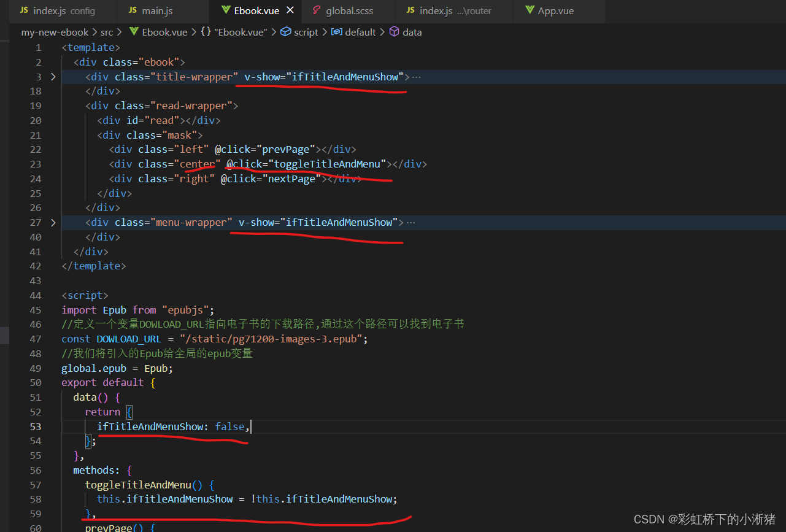Screen dimensions: 786x532
Task: Unfold ellipsis after menu-wrapper v-show line
Action: click(x=410, y=222)
